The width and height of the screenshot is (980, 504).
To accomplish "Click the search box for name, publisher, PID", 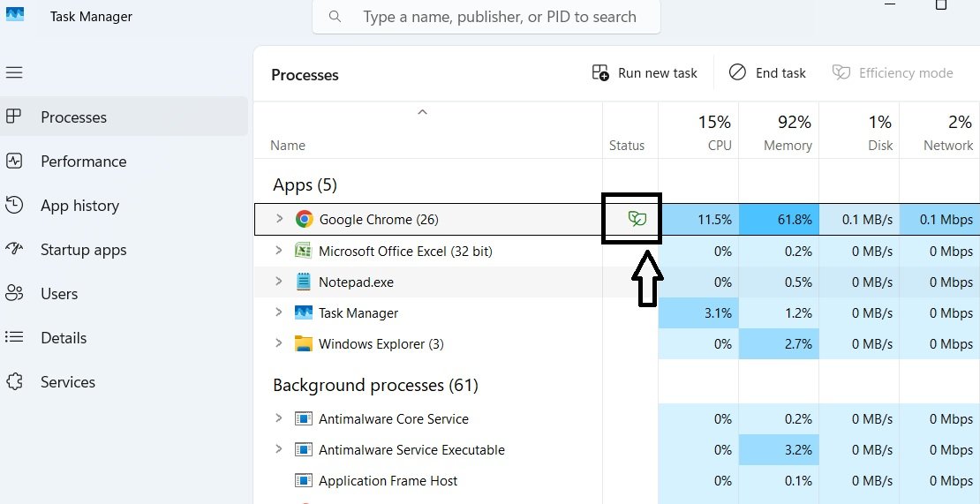I will click(x=486, y=17).
